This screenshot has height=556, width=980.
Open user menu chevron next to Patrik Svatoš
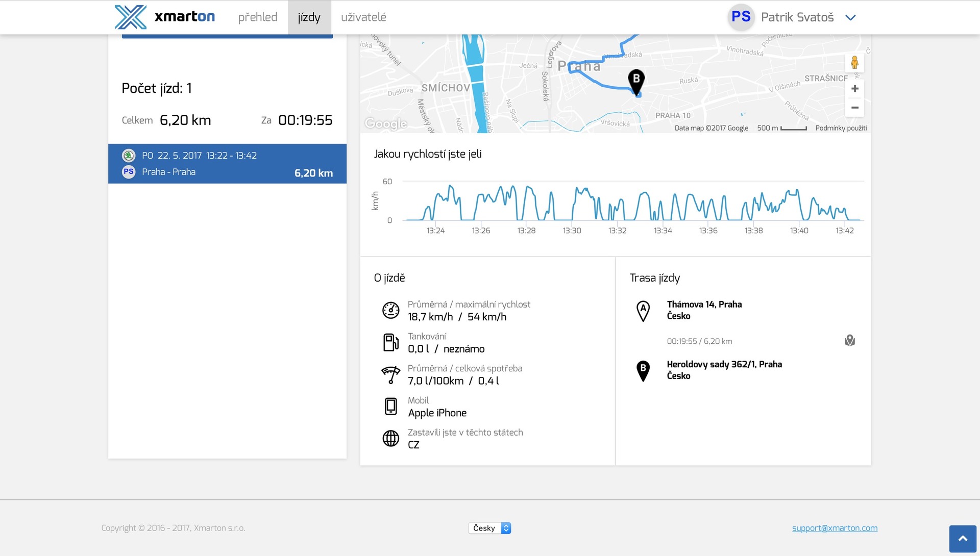pos(850,17)
